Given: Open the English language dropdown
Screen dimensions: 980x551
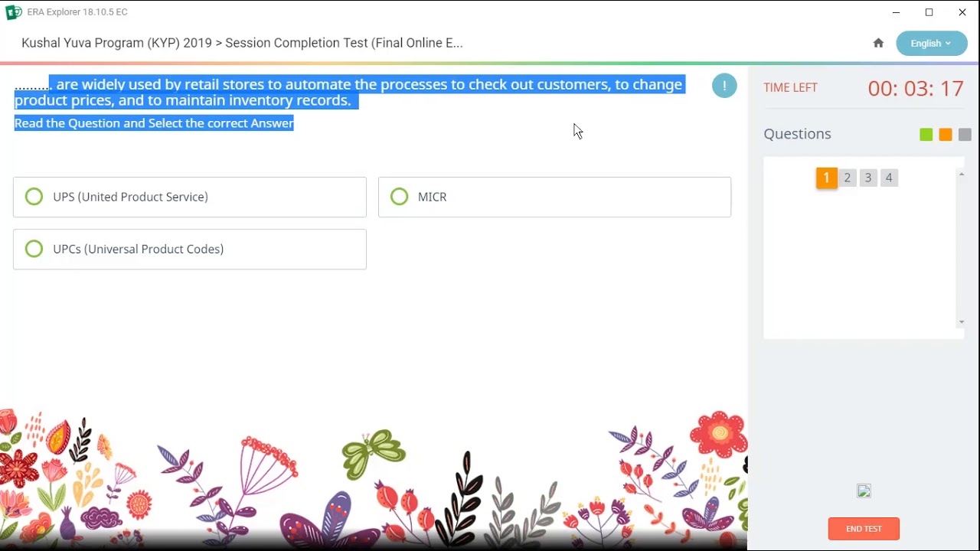Looking at the screenshot, I should pyautogui.click(x=931, y=44).
